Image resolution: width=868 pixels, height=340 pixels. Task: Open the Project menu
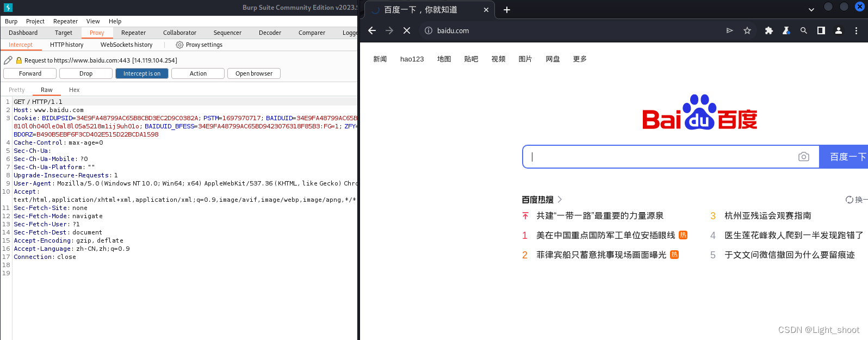35,21
